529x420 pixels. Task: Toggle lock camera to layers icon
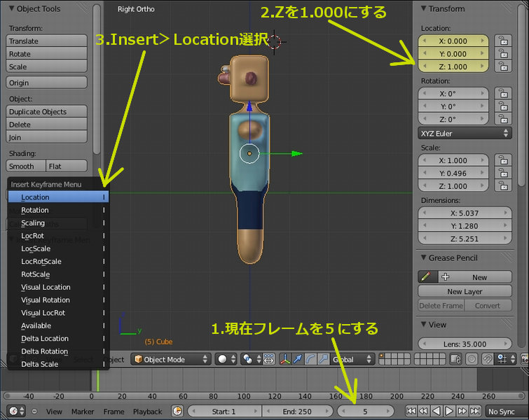point(456,359)
